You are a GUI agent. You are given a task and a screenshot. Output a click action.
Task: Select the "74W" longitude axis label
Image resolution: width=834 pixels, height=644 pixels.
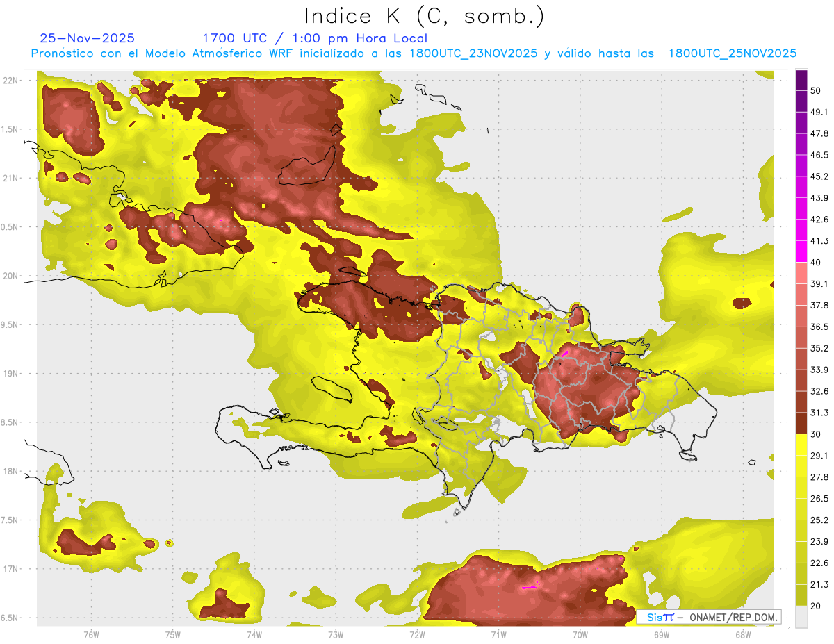point(254,635)
